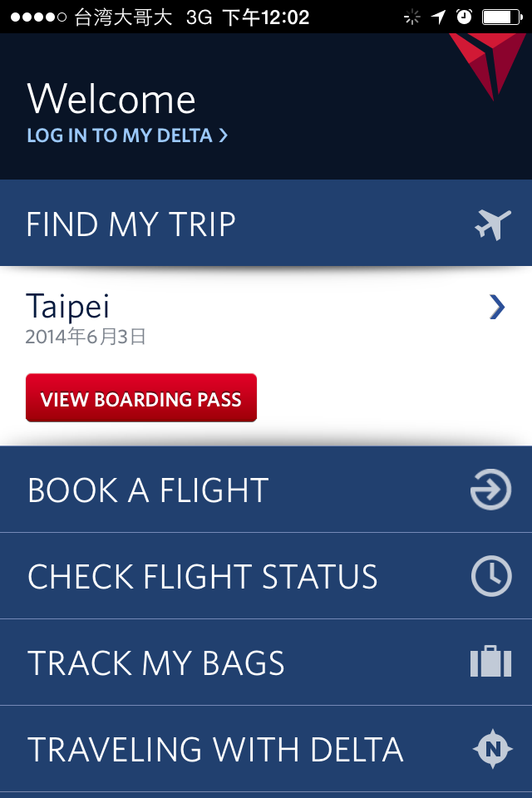Select Track My Bags menu entry
The height and width of the screenshot is (798, 532).
pyautogui.click(x=266, y=663)
